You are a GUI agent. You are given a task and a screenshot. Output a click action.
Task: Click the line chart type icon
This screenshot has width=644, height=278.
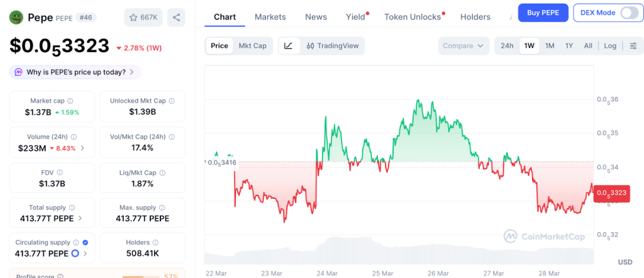[289, 46]
